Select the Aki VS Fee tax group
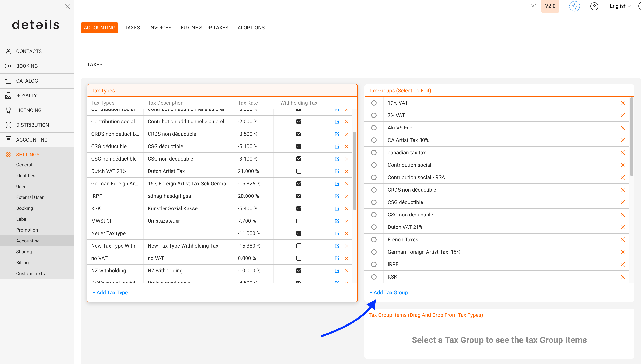The height and width of the screenshot is (364, 641). (x=374, y=128)
